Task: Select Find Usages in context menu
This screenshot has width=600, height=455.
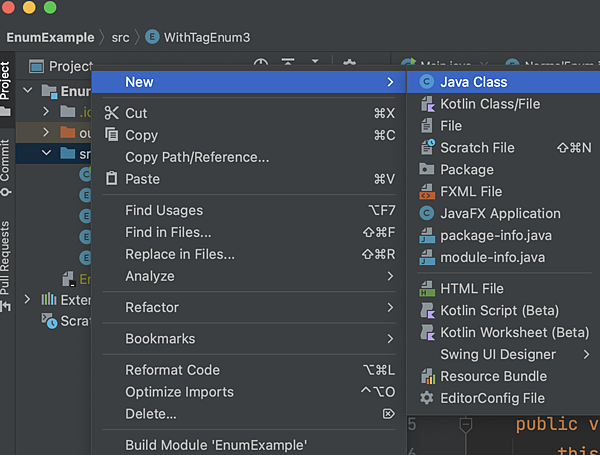Action: (249, 210)
